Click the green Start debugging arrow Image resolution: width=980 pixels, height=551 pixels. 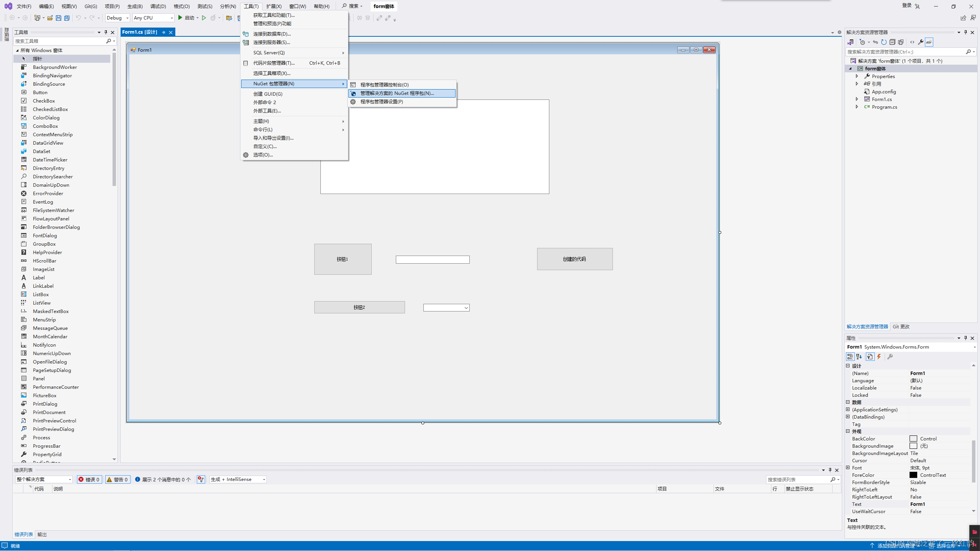(180, 18)
